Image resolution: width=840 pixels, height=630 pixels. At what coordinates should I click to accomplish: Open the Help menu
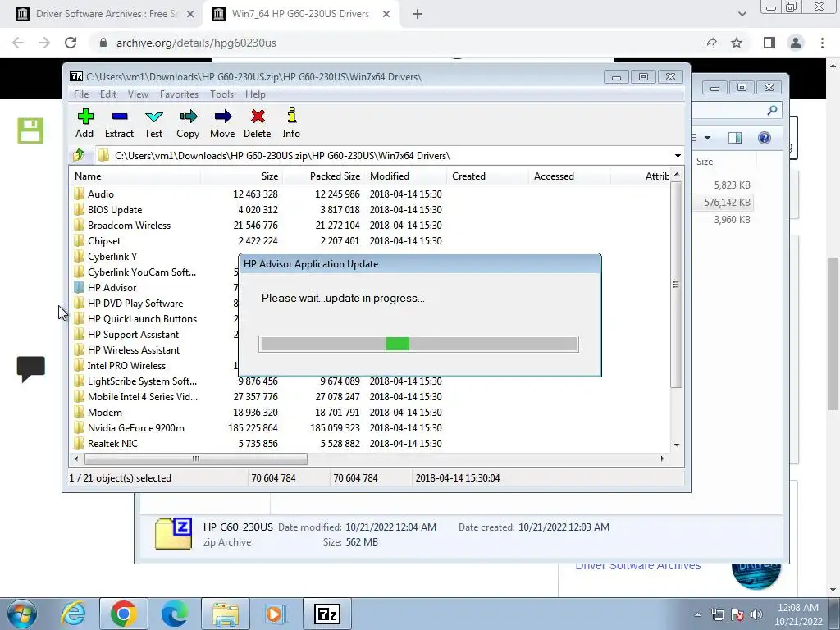point(256,94)
